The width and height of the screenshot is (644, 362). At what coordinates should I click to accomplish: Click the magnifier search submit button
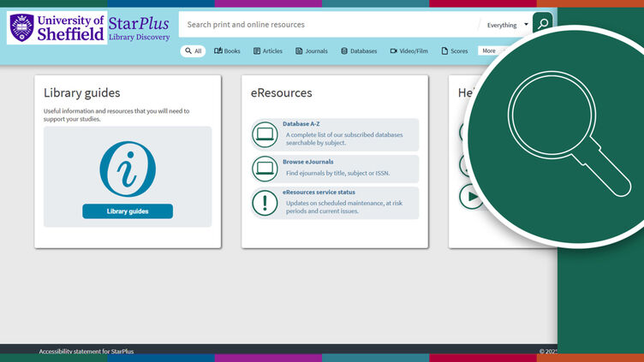click(542, 23)
